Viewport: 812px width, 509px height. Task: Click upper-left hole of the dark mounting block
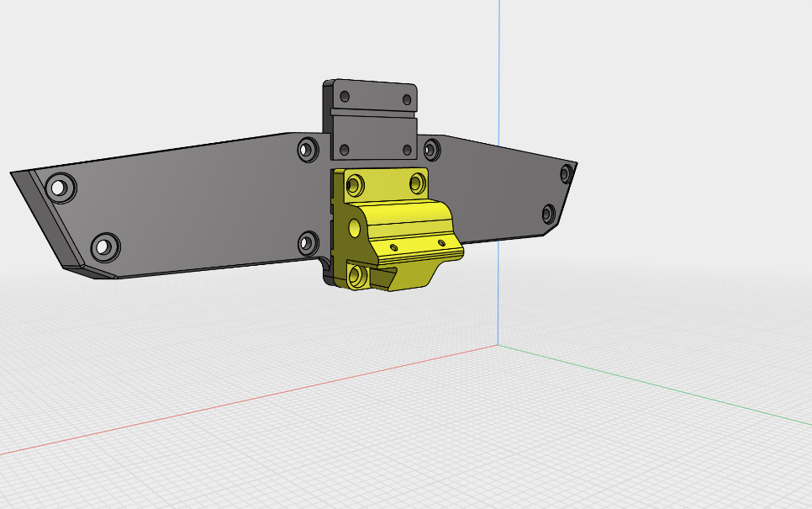(x=345, y=97)
